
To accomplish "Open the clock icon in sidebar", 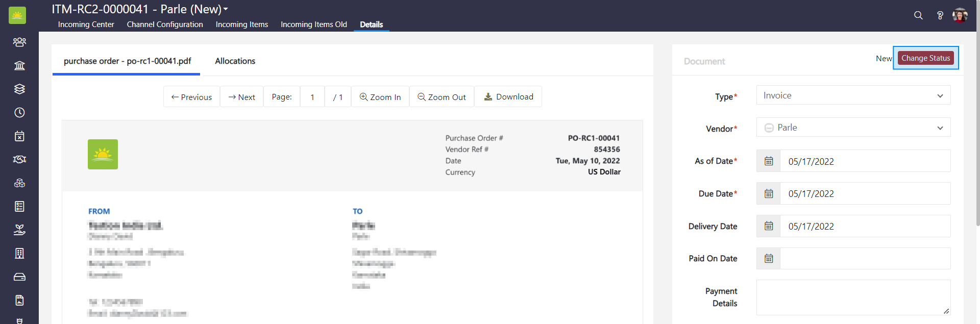I will click(x=19, y=112).
